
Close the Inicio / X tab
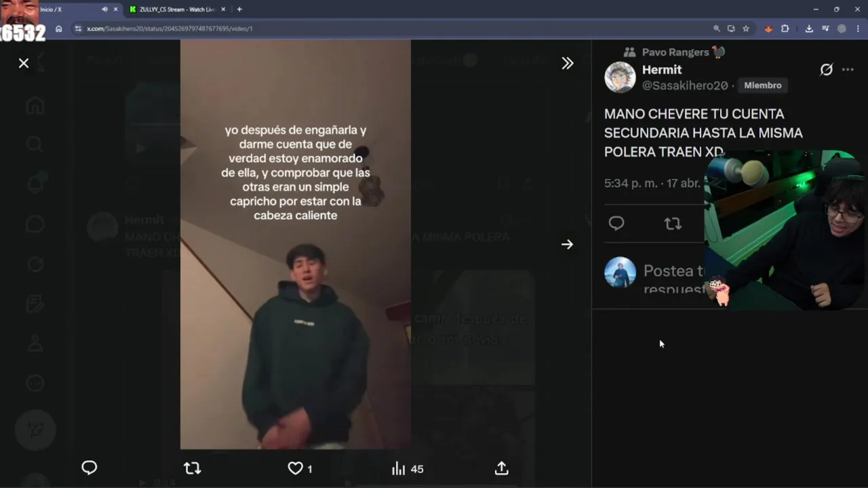pyautogui.click(x=115, y=9)
